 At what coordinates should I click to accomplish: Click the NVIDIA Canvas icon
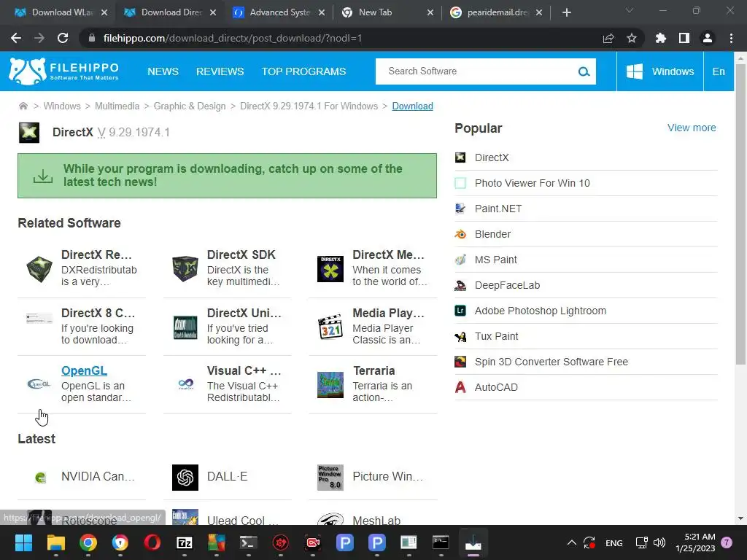click(x=41, y=477)
